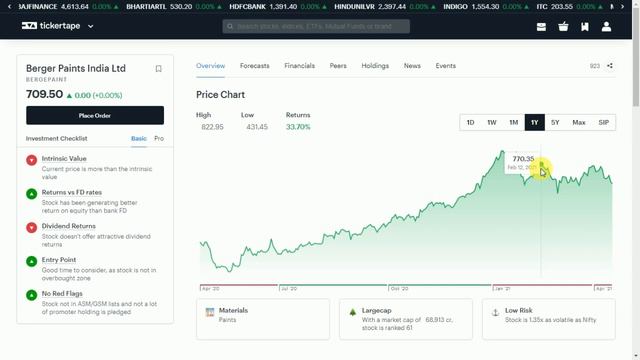This screenshot has width=640, height=360.
Task: Set chart range to 1Y
Action: tap(535, 122)
